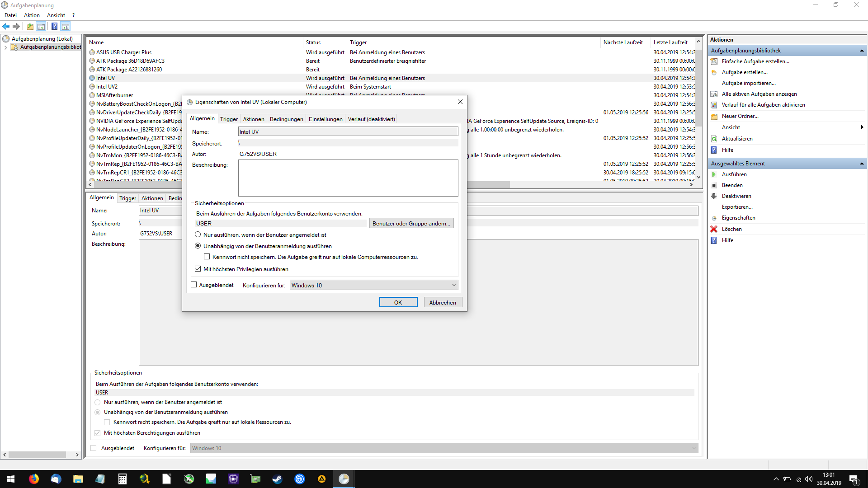Image resolution: width=868 pixels, height=488 pixels.
Task: Select Nur ausführen, wenn Benutzer angemeldet radio
Action: click(x=198, y=235)
